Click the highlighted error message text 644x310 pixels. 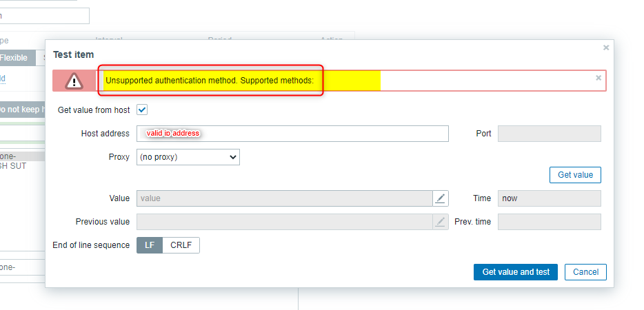210,81
